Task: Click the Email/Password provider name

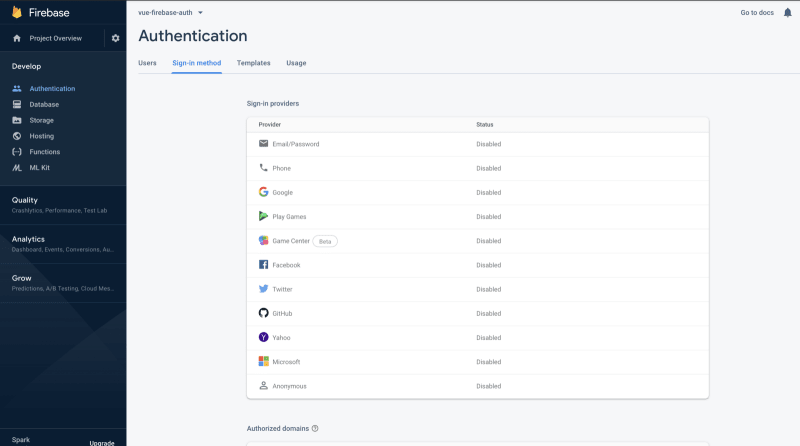Action: click(x=295, y=144)
